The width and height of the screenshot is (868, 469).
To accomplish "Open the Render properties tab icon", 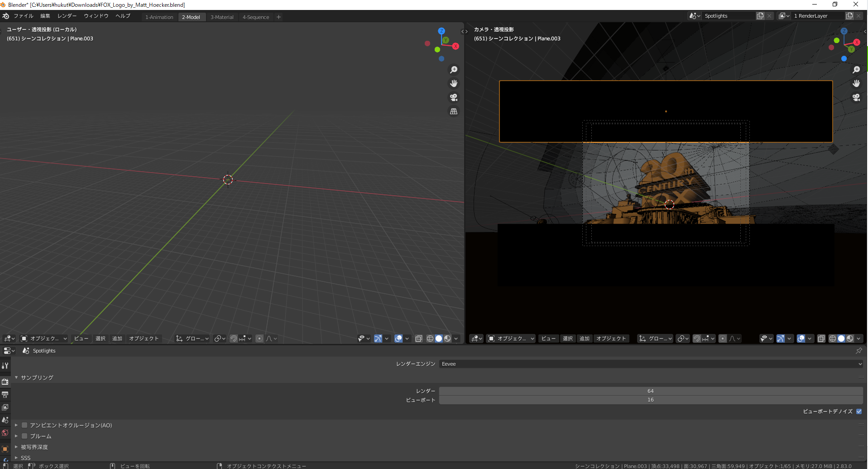I will tap(5, 382).
